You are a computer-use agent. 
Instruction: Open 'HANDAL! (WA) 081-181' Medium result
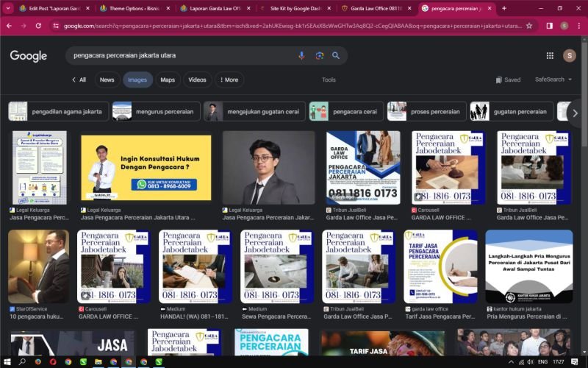coord(194,316)
